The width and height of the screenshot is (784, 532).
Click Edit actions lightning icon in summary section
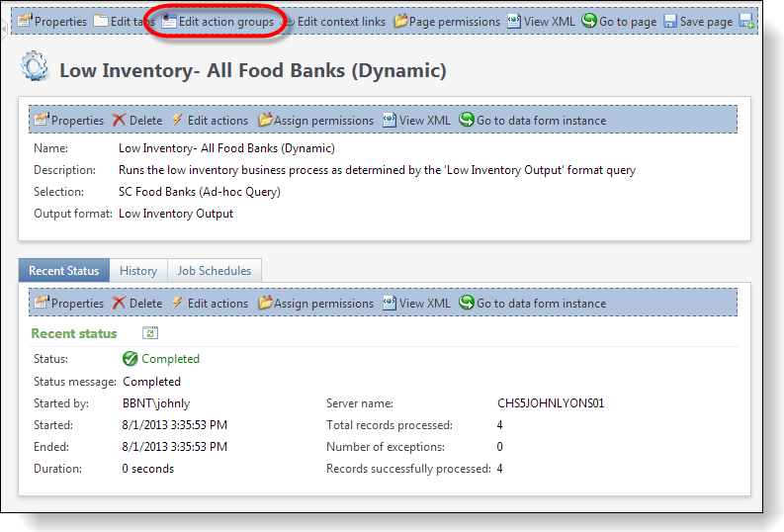click(179, 121)
